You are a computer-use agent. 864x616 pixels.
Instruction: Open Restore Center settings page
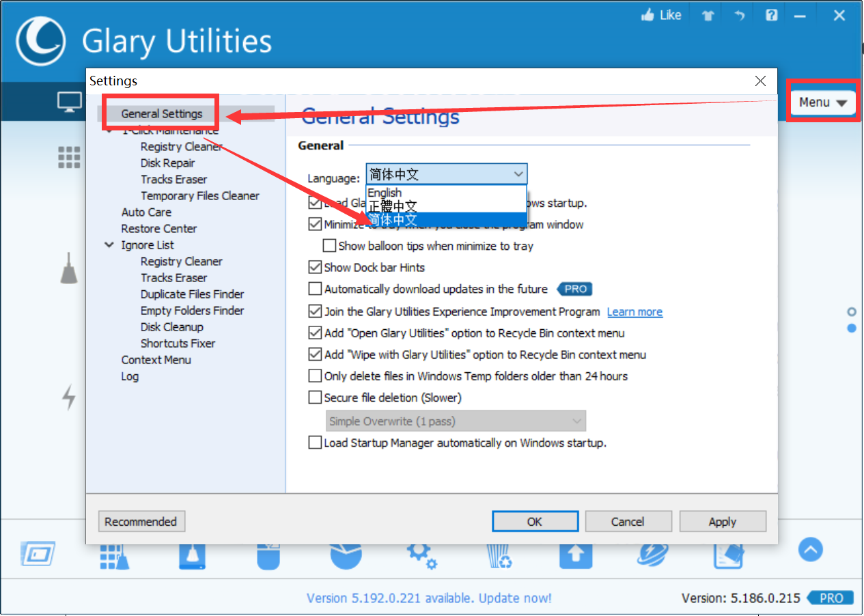pyautogui.click(x=159, y=228)
